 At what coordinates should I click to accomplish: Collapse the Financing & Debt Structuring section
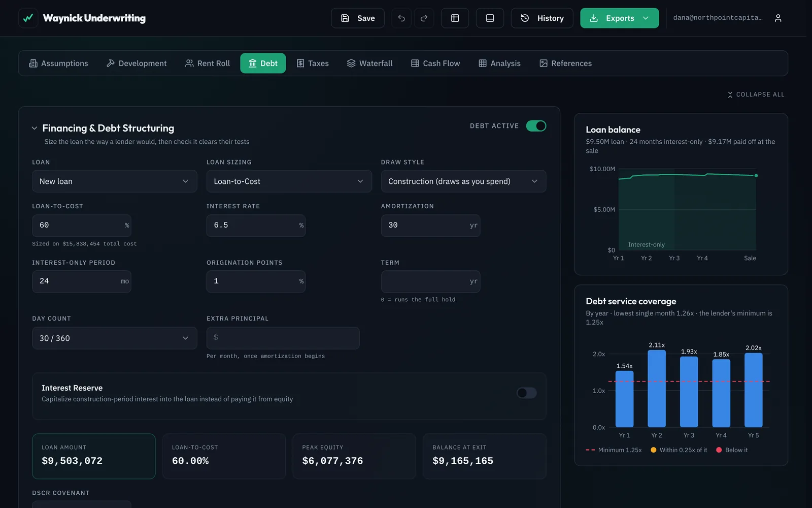[x=35, y=129]
